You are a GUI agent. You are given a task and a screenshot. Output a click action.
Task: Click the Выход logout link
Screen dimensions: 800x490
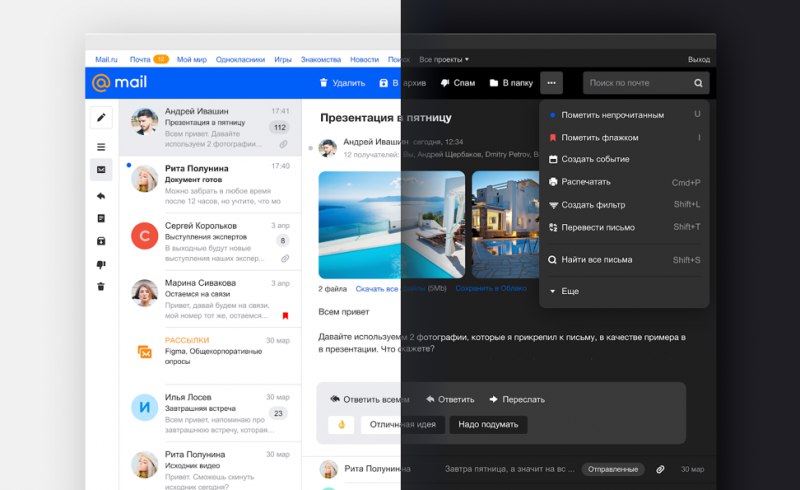[x=699, y=59]
